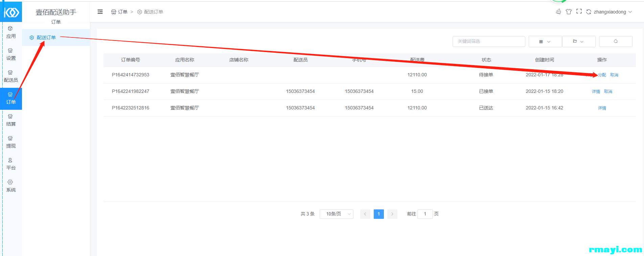Expand the zhangxiaodong user menu
The image size is (644, 256).
coord(613,12)
